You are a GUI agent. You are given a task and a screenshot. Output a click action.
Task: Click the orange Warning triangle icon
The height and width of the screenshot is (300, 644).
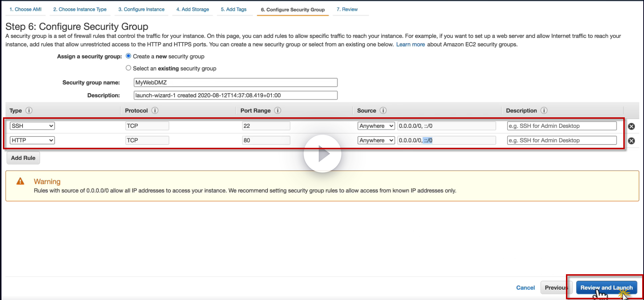pyautogui.click(x=20, y=181)
